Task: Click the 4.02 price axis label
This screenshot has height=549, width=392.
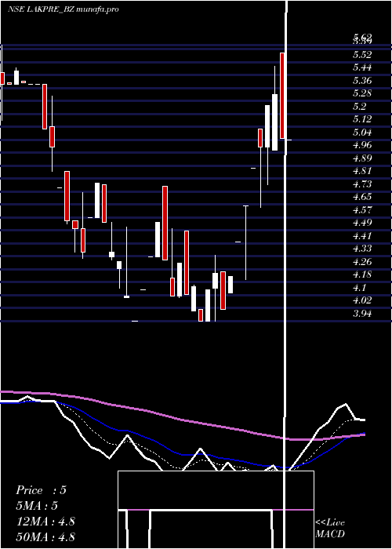Action: pyautogui.click(x=362, y=300)
